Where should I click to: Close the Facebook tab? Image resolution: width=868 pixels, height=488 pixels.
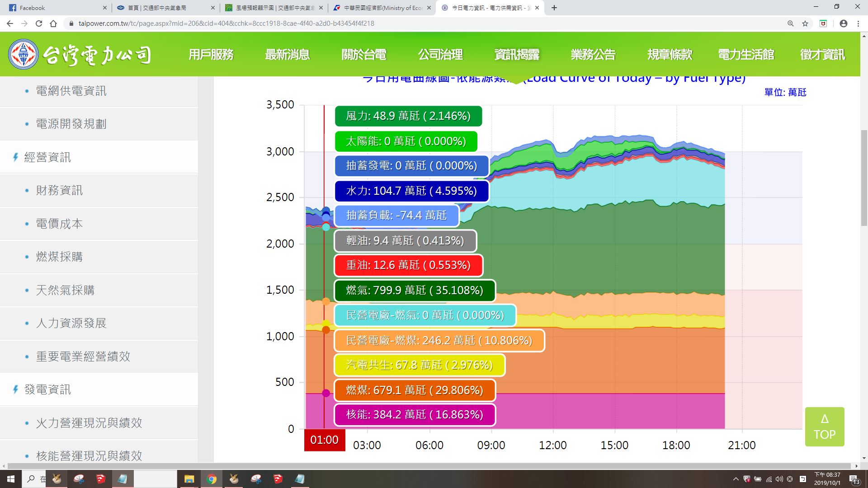click(x=104, y=8)
